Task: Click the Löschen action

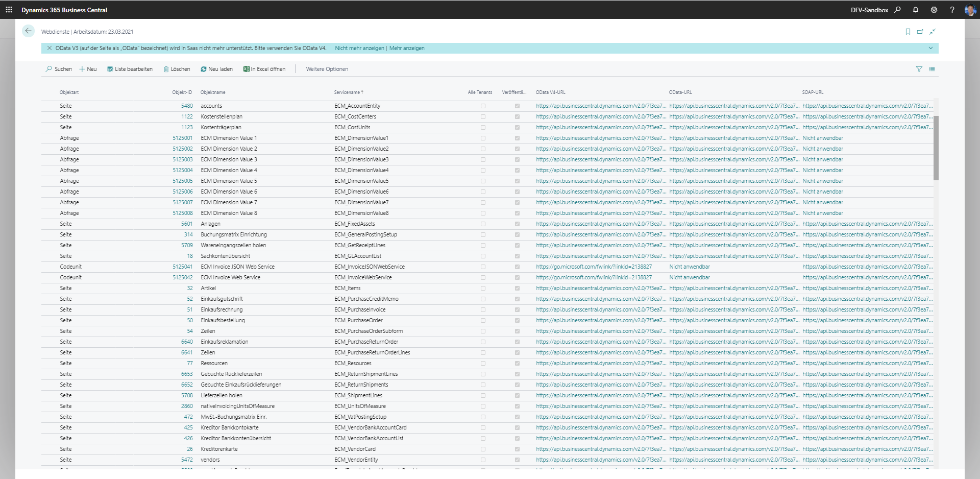Action: 177,69
